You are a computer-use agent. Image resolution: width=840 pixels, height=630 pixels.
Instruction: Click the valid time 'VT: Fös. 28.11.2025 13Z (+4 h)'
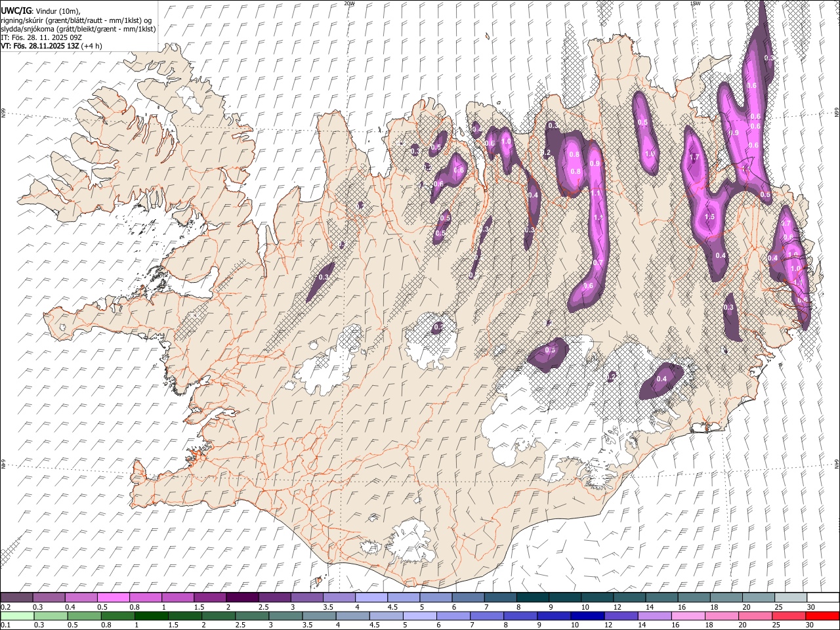click(x=52, y=46)
